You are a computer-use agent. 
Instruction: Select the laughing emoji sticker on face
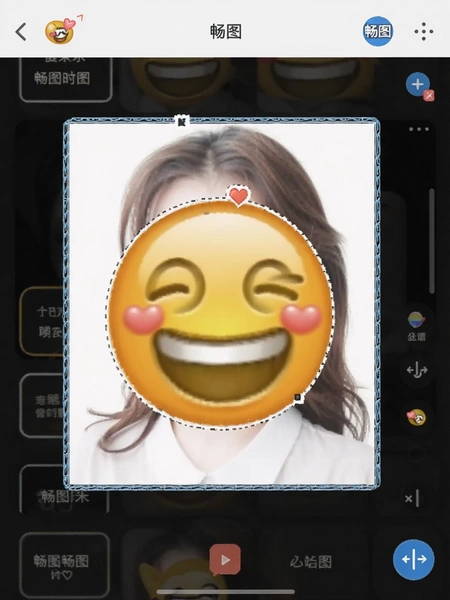tap(220, 313)
